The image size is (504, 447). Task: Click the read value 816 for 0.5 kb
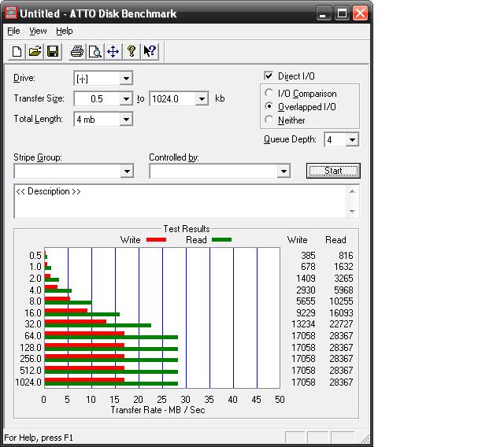click(x=346, y=256)
